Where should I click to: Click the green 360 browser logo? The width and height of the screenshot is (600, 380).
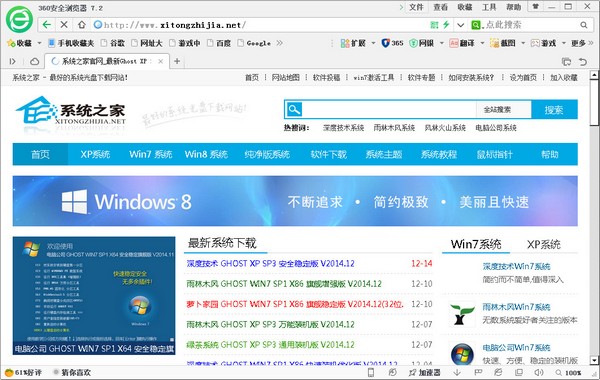point(19,20)
